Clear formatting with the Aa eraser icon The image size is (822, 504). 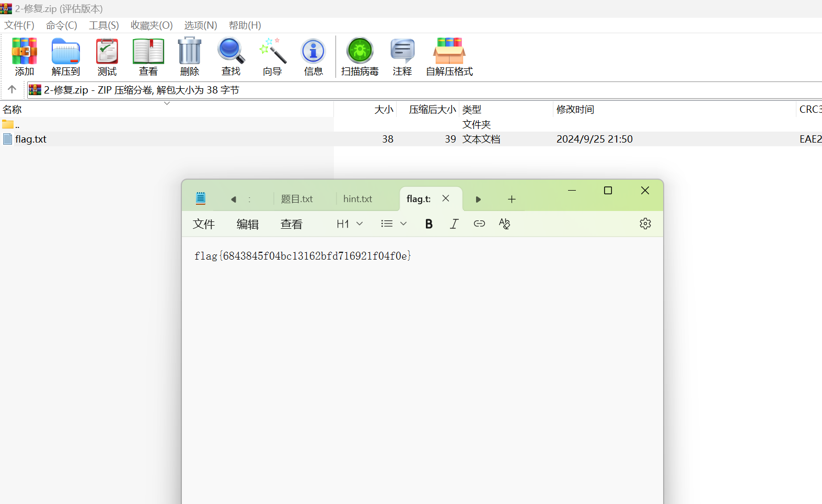click(x=504, y=224)
